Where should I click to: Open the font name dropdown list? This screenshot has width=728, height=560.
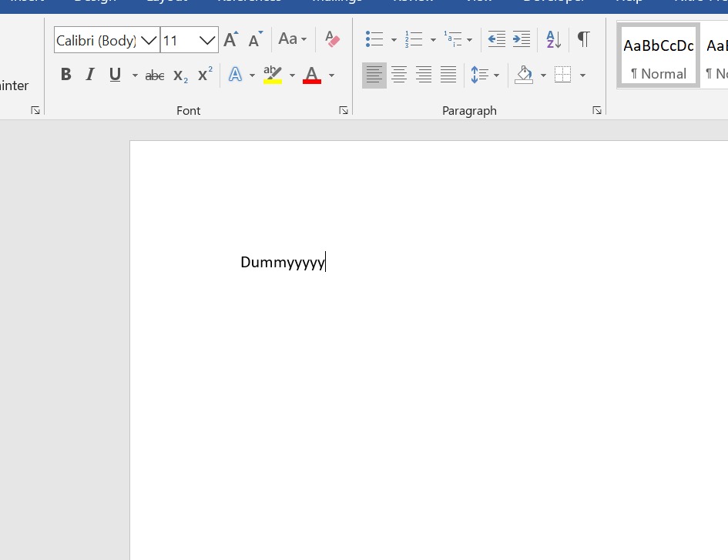[149, 40]
